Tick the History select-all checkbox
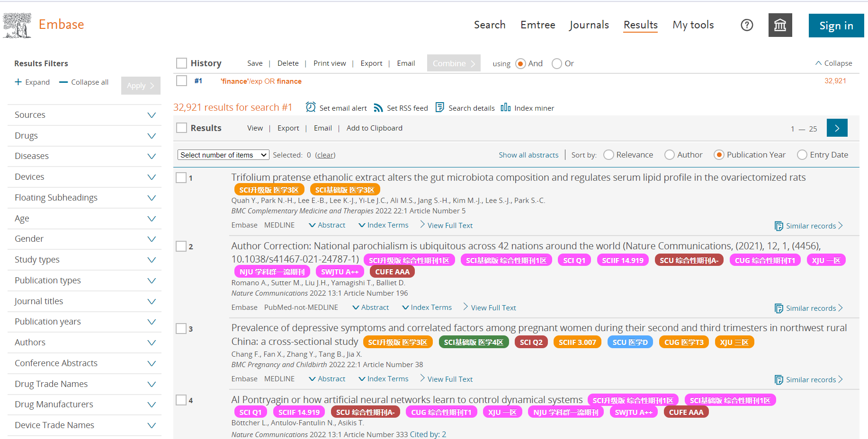Viewport: 868px width, 439px height. pos(181,63)
